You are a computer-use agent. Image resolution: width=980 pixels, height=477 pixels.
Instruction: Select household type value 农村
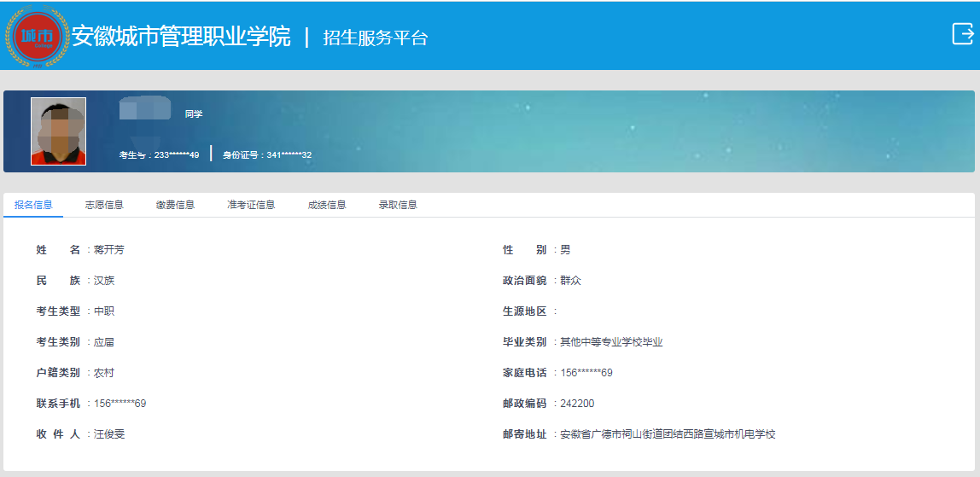point(104,373)
